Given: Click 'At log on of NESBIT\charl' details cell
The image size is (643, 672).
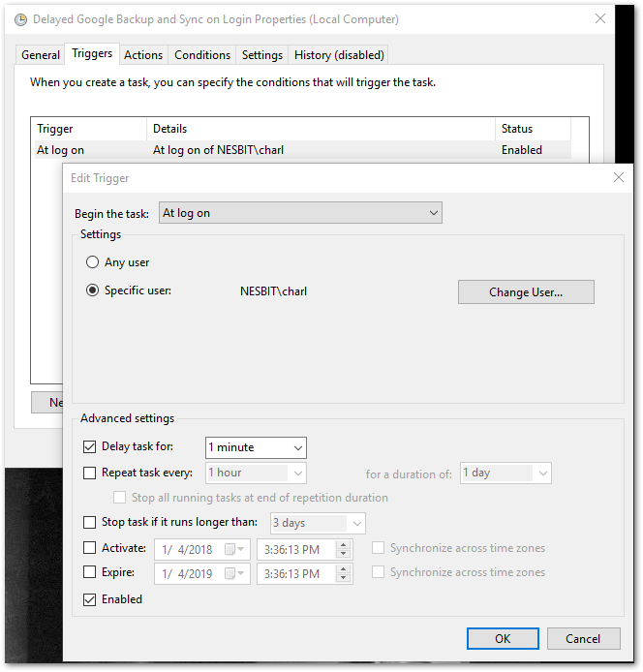Looking at the screenshot, I should tap(218, 150).
